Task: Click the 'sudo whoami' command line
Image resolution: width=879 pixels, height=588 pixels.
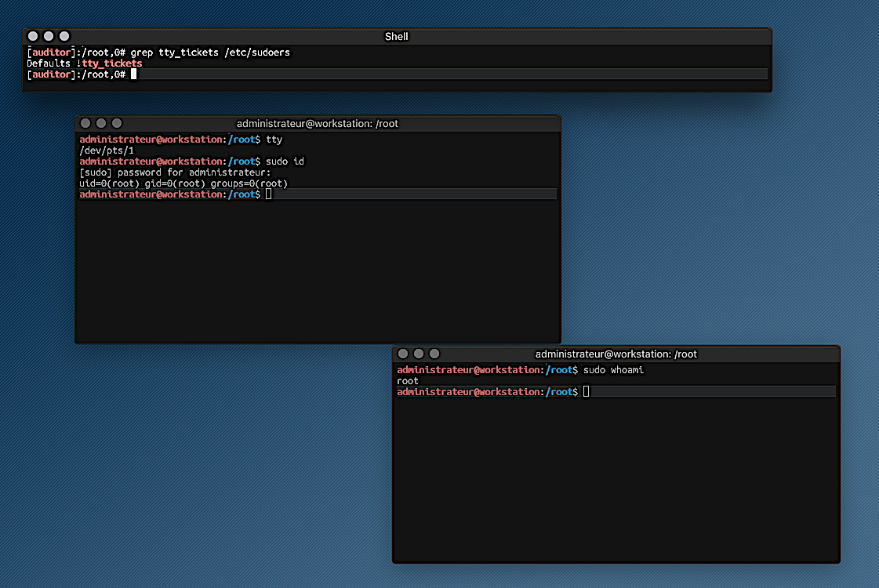Action: tap(520, 370)
